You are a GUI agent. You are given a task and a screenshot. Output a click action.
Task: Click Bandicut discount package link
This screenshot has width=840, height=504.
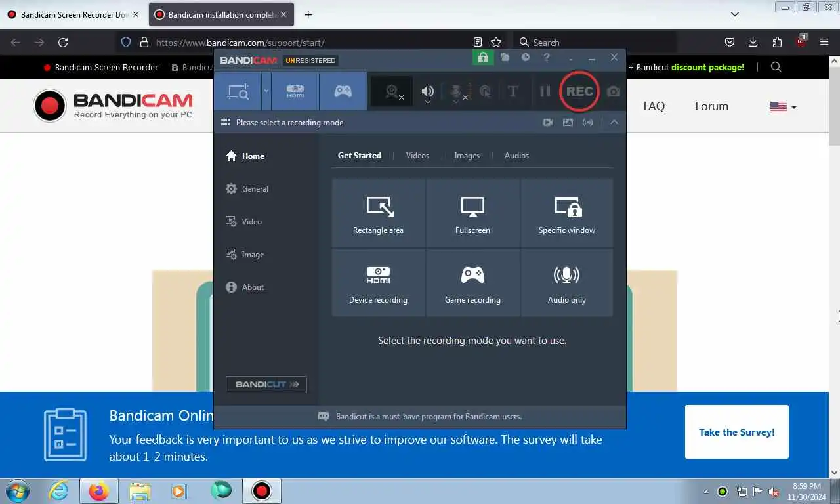(686, 67)
